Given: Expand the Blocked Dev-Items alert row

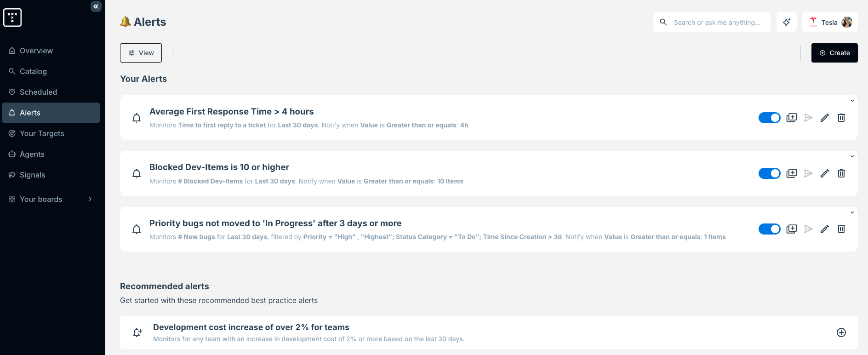Looking at the screenshot, I should coord(852,156).
